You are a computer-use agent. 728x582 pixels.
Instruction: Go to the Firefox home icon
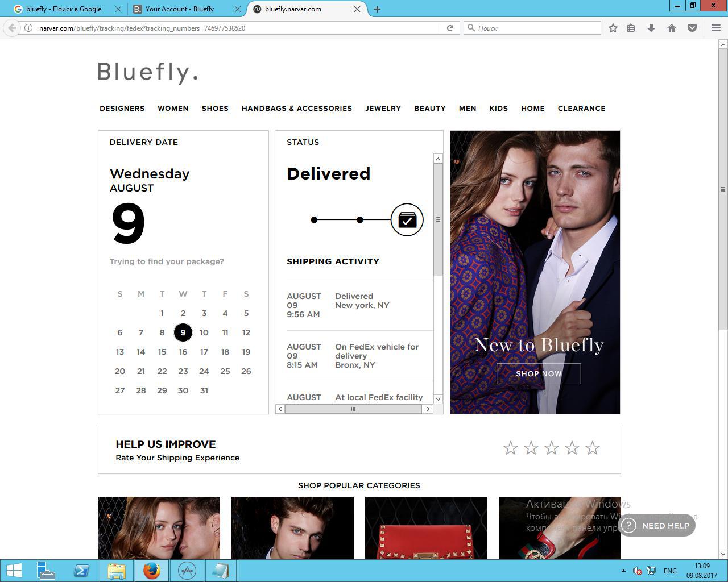point(672,28)
